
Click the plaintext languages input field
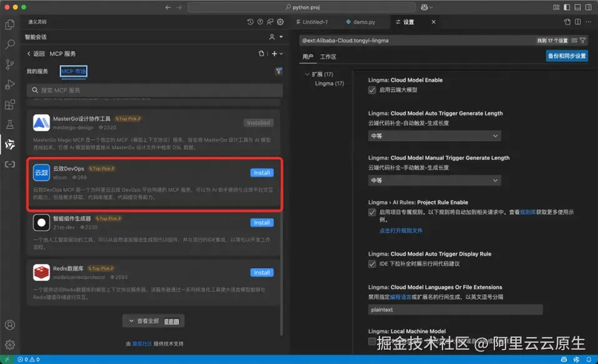pyautogui.click(x=455, y=310)
